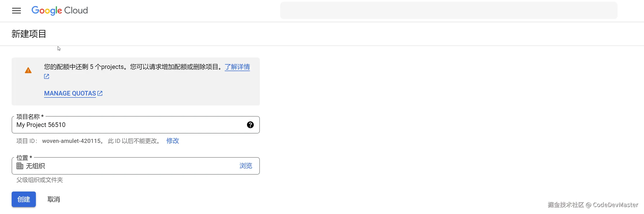Click the project ID text woven-amulet-420115
644x214 pixels.
(72, 141)
